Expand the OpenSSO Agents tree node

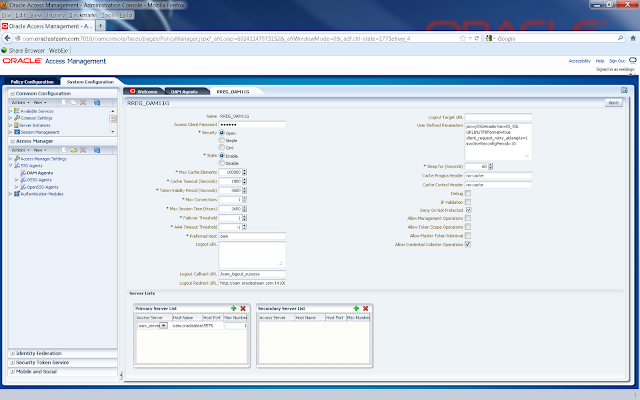pyautogui.click(x=17, y=187)
